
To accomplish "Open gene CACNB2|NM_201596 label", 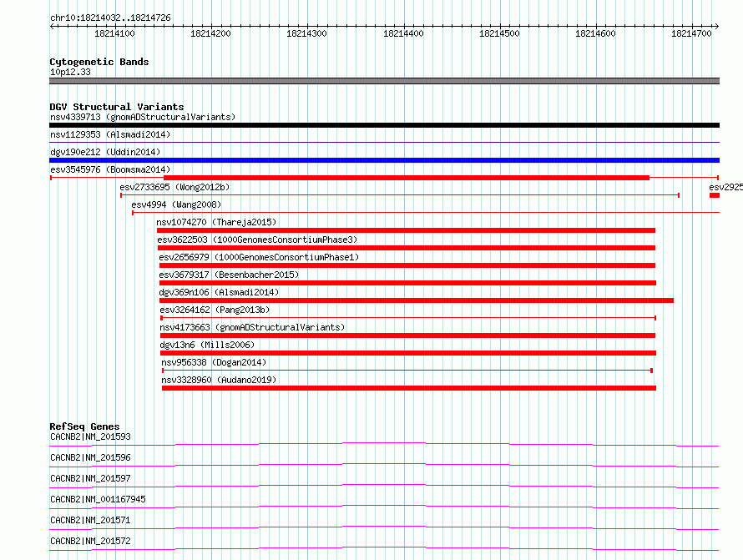I will click(x=90, y=457).
